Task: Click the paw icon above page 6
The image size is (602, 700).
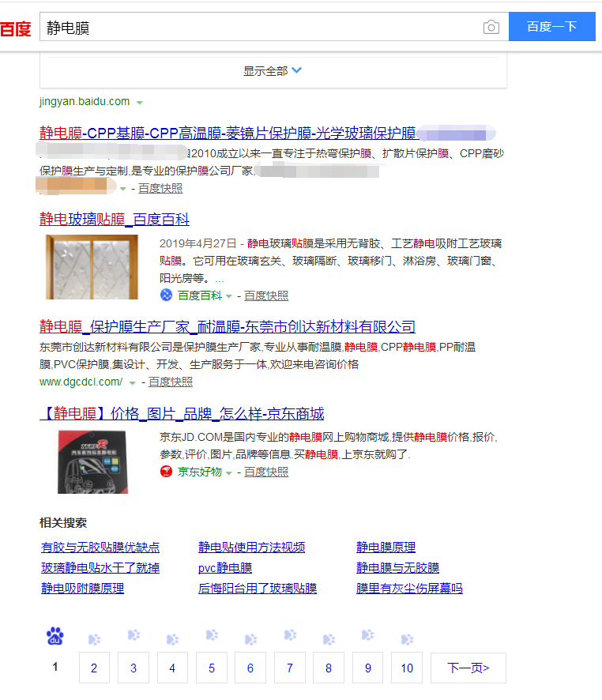Action: [x=250, y=640]
